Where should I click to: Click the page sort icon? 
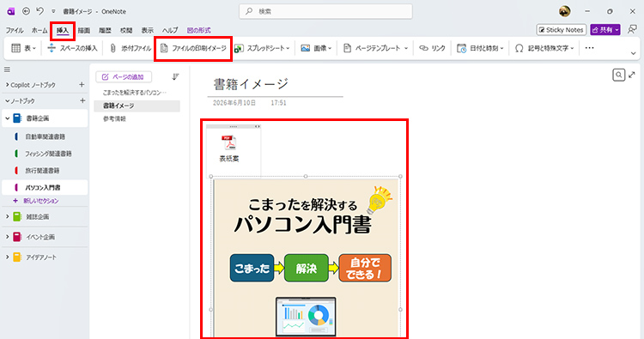[x=175, y=76]
